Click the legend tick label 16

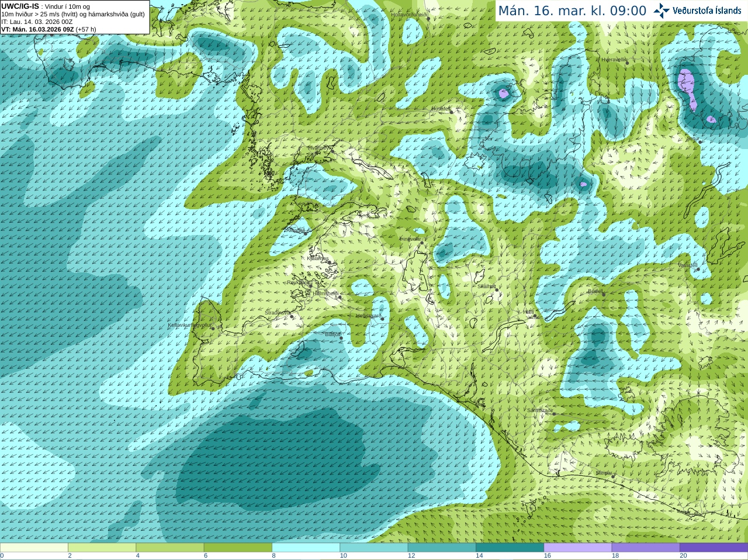pos(547,556)
